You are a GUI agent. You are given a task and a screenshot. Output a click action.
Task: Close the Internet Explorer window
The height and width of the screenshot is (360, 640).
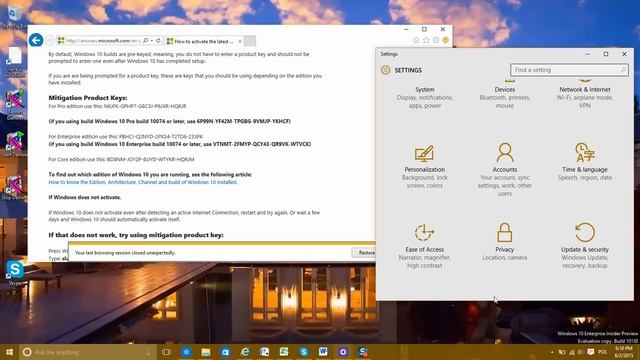(442, 29)
